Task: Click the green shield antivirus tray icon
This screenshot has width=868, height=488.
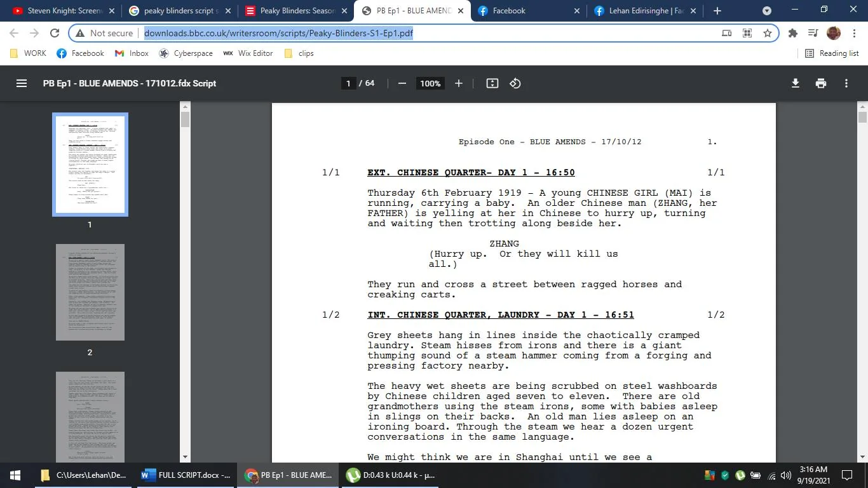Action: pos(725,475)
